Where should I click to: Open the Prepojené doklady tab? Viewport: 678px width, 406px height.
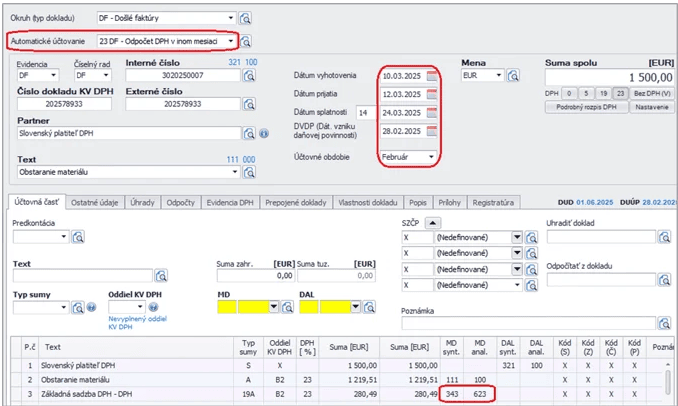pyautogui.click(x=296, y=201)
